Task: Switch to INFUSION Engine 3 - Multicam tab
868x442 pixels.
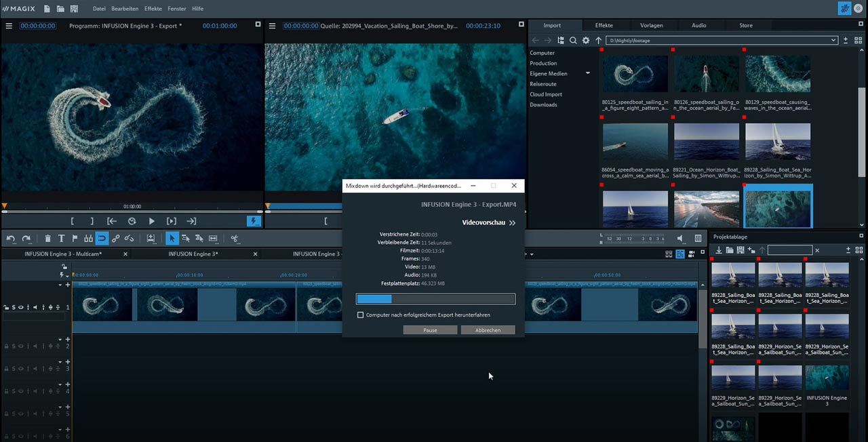Action: (63, 254)
